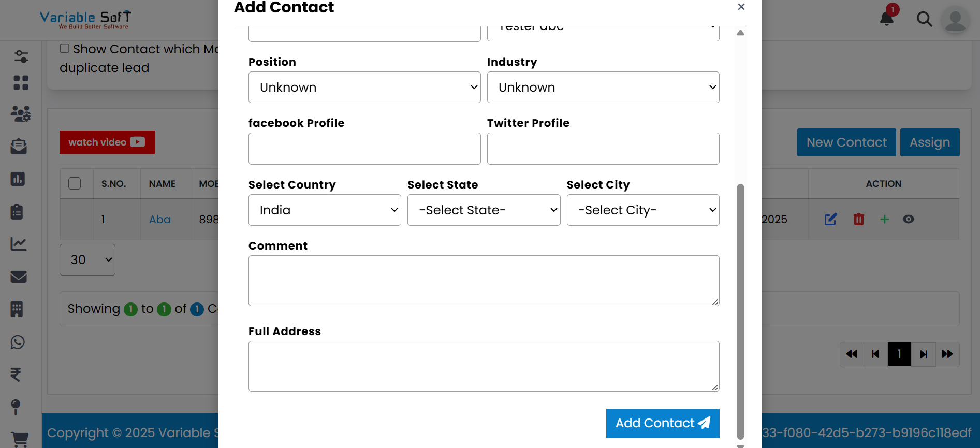Select all contacts with the header checkbox
Image resolution: width=980 pixels, height=448 pixels.
pos(75,183)
